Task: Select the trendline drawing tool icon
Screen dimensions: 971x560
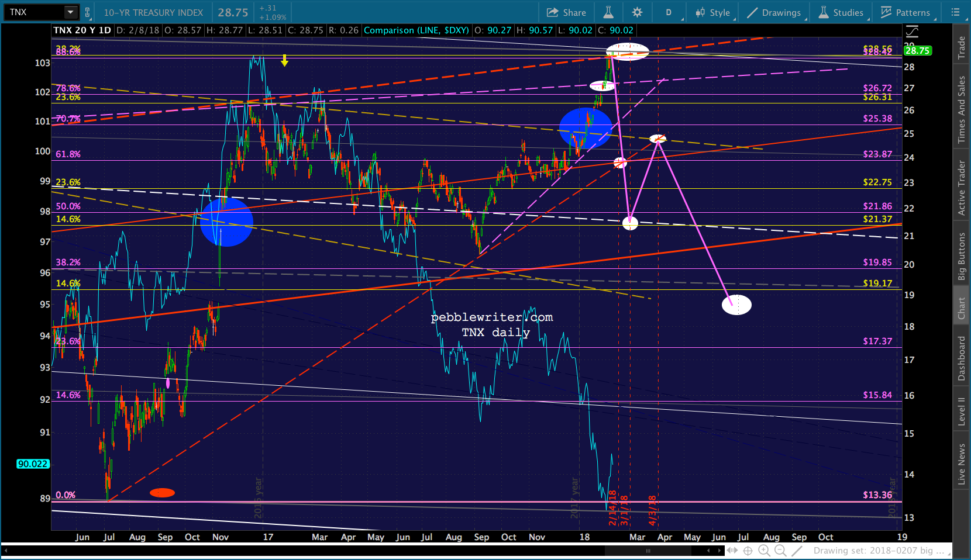Action: (797, 551)
